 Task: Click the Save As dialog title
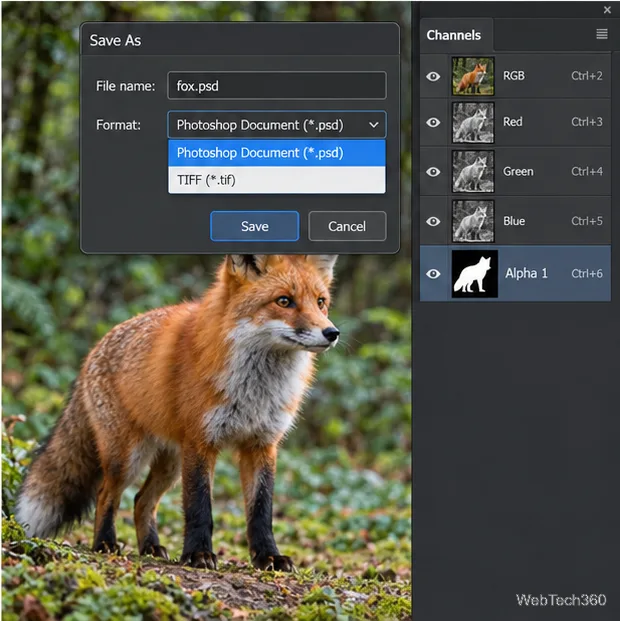click(115, 40)
